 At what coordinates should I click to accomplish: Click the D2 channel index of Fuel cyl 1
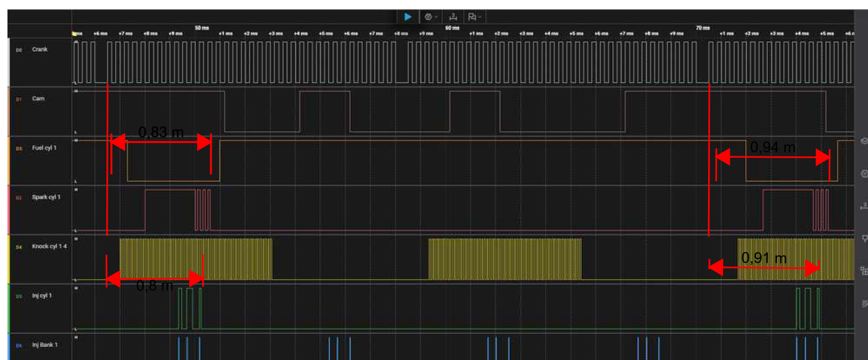[x=19, y=149]
